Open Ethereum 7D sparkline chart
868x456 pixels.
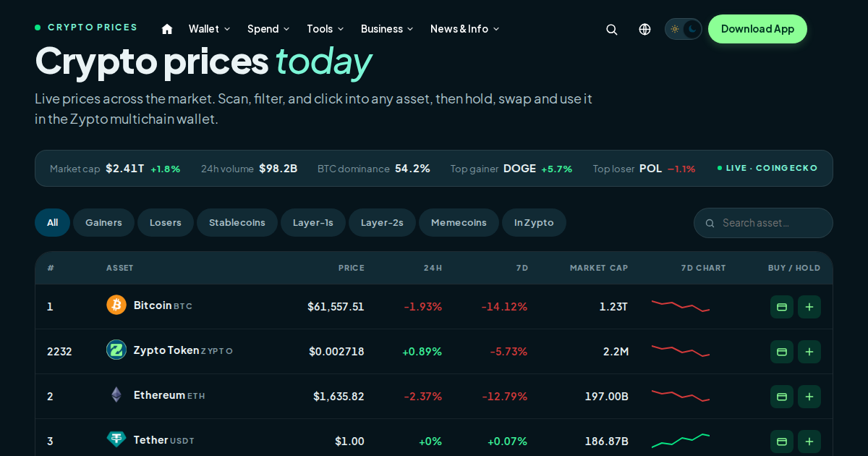(x=681, y=395)
